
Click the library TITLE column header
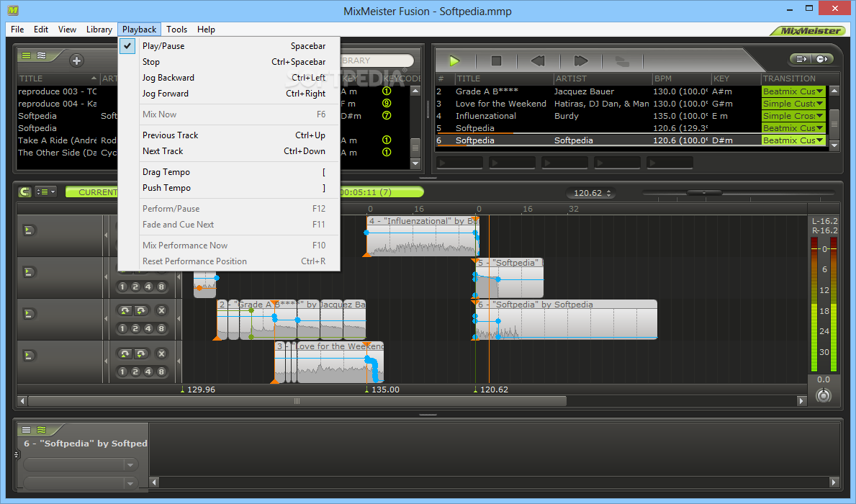58,78
